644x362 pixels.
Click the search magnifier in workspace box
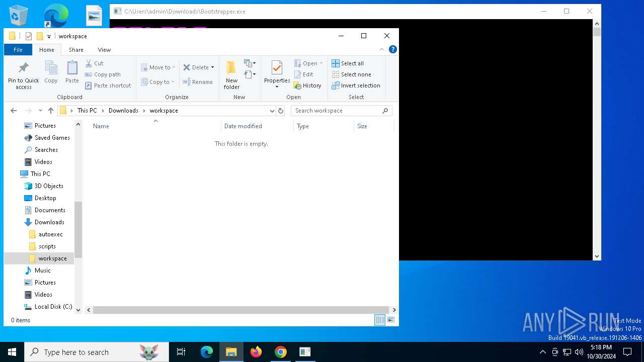point(385,111)
